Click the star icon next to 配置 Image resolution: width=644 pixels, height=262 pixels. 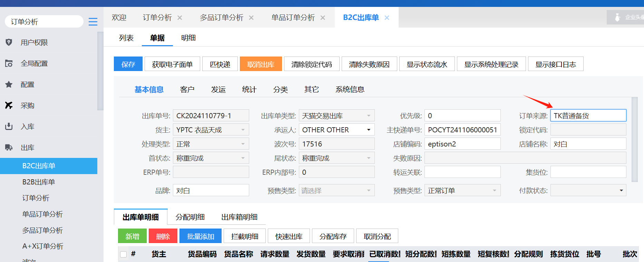[9, 84]
